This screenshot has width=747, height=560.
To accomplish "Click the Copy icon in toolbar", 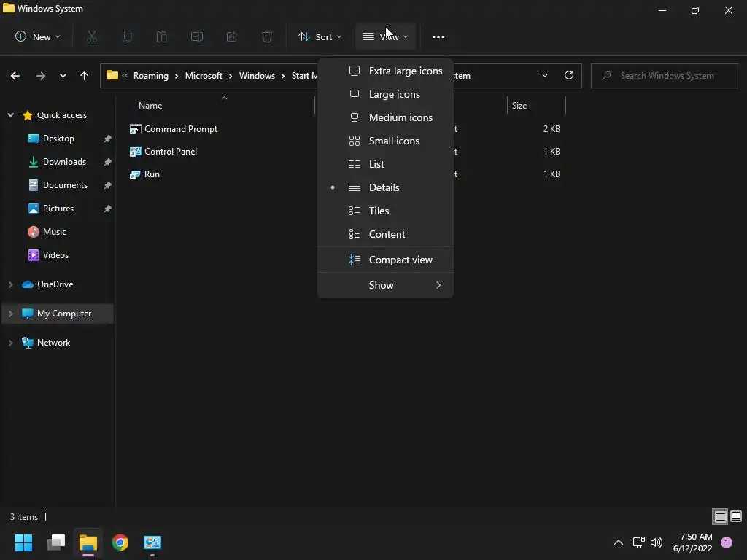I will tap(127, 36).
